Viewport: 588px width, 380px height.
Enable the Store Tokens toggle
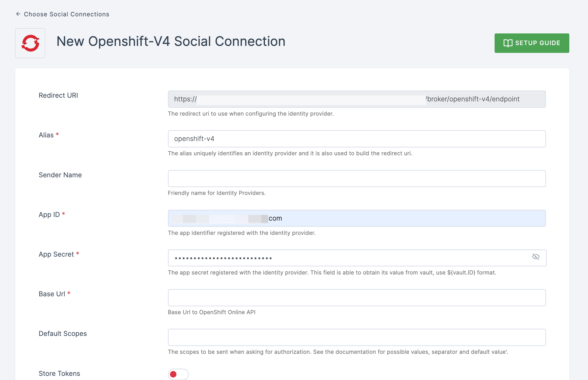[x=178, y=374]
